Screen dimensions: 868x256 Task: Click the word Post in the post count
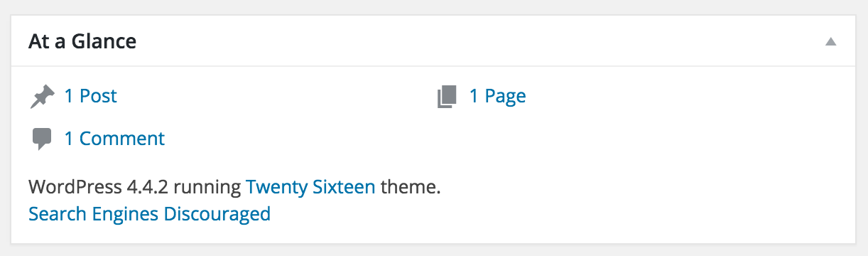pyautogui.click(x=98, y=96)
